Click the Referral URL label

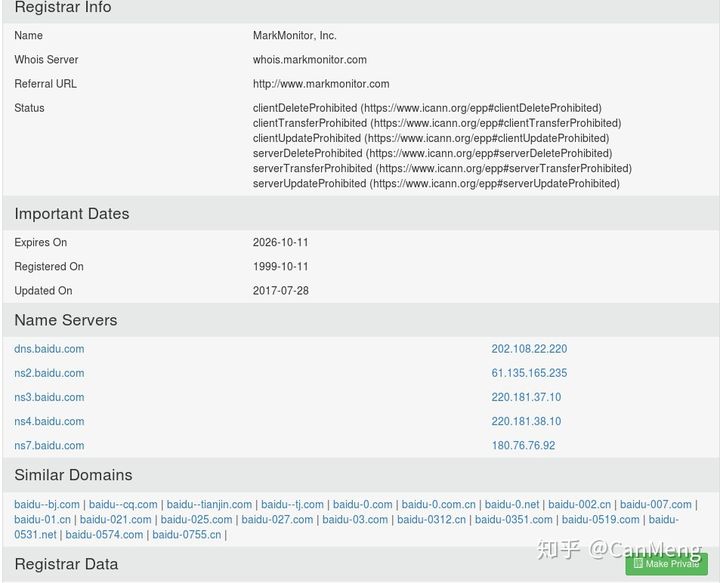[x=45, y=84]
